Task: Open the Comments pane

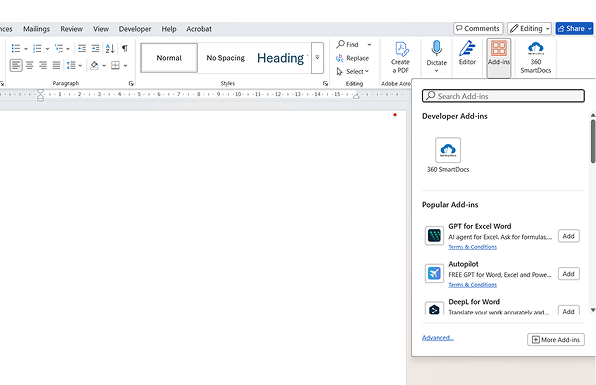Action: point(478,29)
